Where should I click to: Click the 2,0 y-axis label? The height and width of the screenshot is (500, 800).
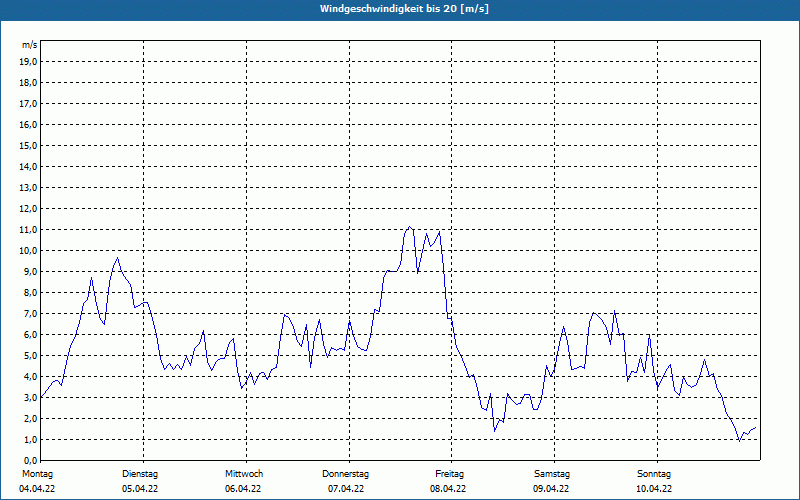click(x=31, y=418)
